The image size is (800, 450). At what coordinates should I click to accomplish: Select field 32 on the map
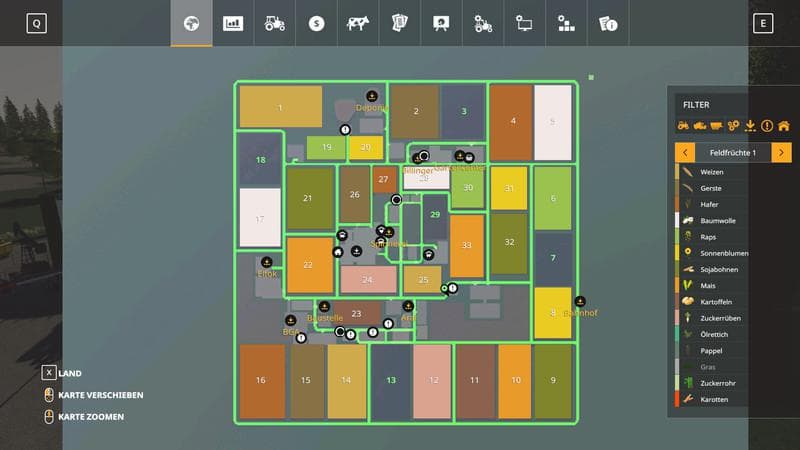click(509, 244)
